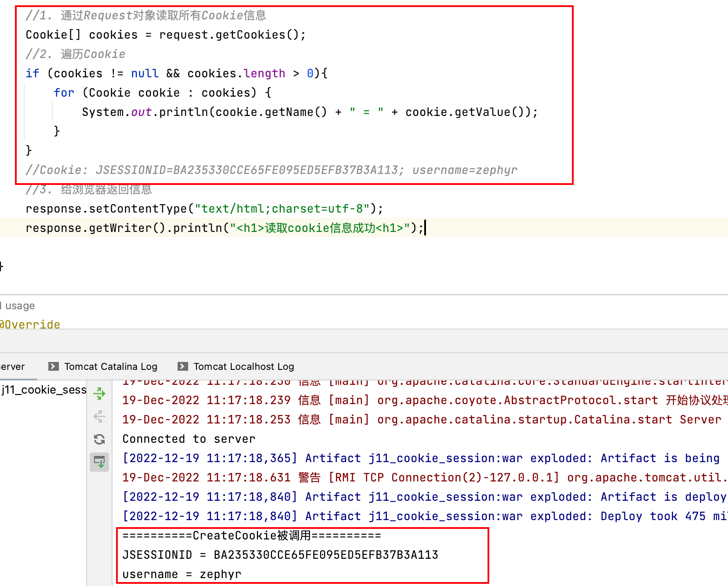Click the response.getWriter() line
Viewport: 728px width, 586px height.
pos(224,228)
